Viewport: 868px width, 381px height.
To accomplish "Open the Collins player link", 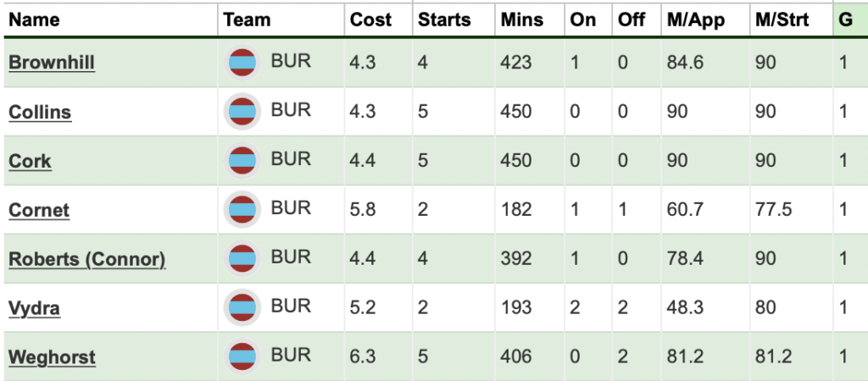I will point(40,112).
